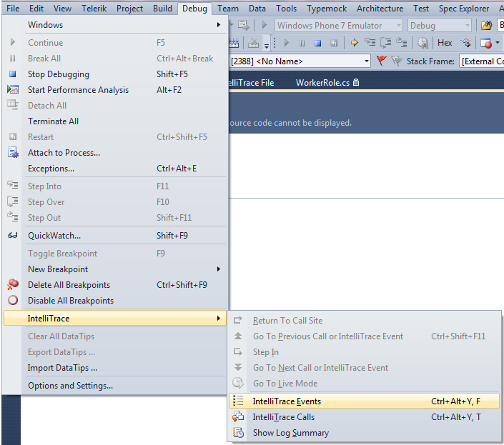Choose Stop Debugging menu entry

click(x=115, y=74)
